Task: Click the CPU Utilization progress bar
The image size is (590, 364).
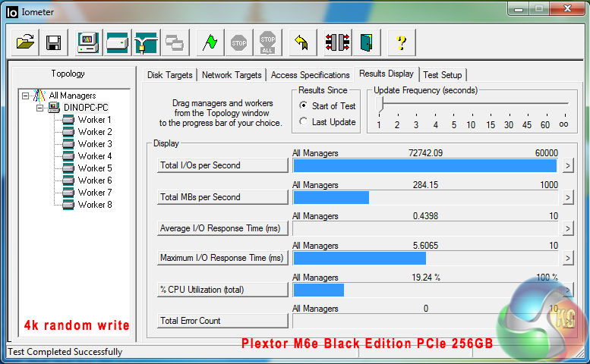Action: coord(425,290)
